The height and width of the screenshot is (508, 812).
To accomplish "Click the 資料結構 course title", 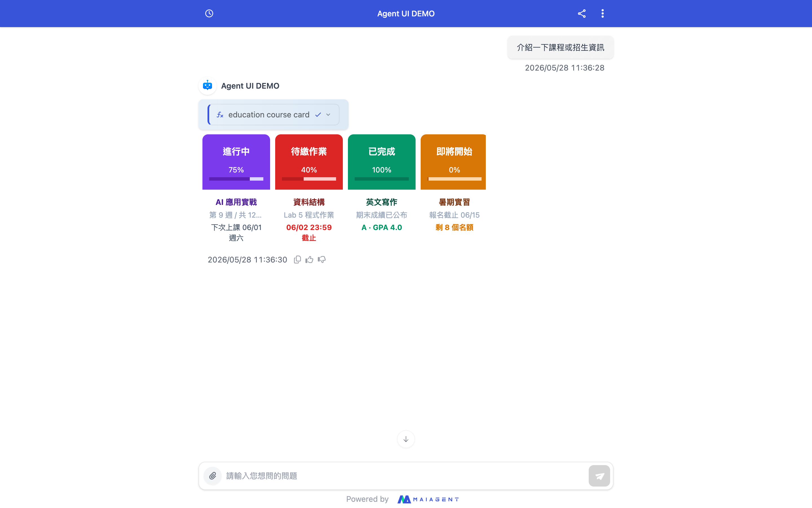I will pos(309,202).
